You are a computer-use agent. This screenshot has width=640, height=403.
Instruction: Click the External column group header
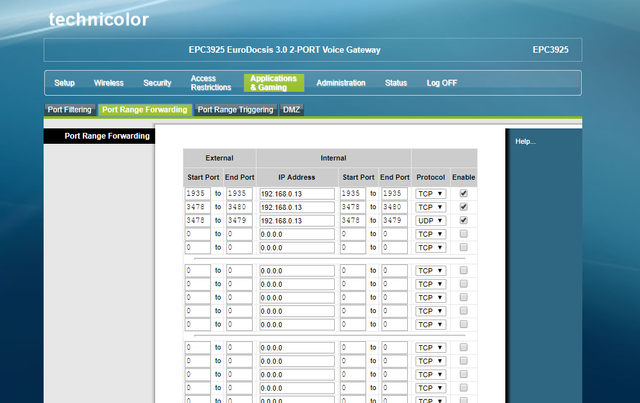click(x=220, y=158)
